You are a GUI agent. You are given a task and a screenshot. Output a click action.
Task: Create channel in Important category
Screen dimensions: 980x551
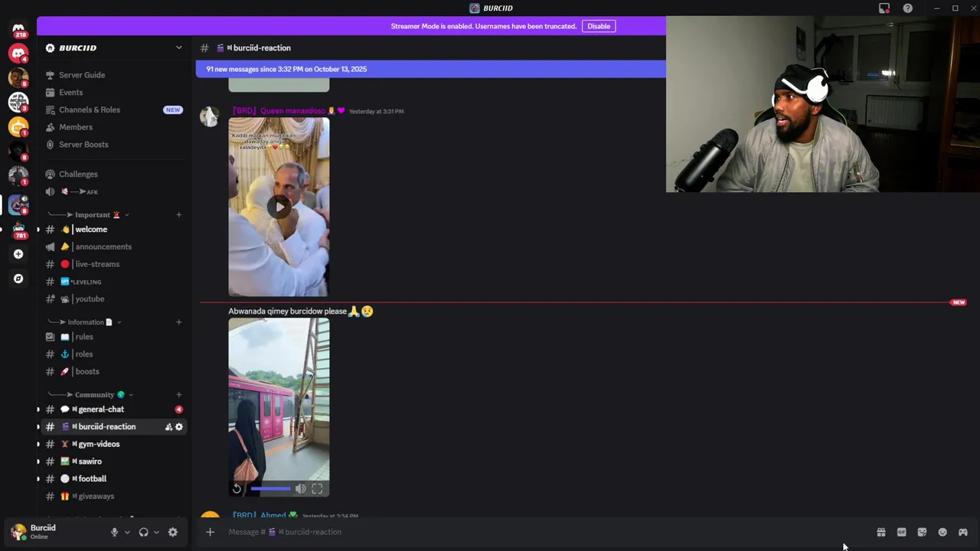[x=178, y=215]
